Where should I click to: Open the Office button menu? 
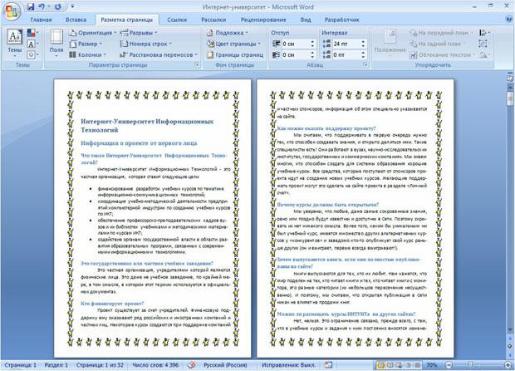coord(12,11)
